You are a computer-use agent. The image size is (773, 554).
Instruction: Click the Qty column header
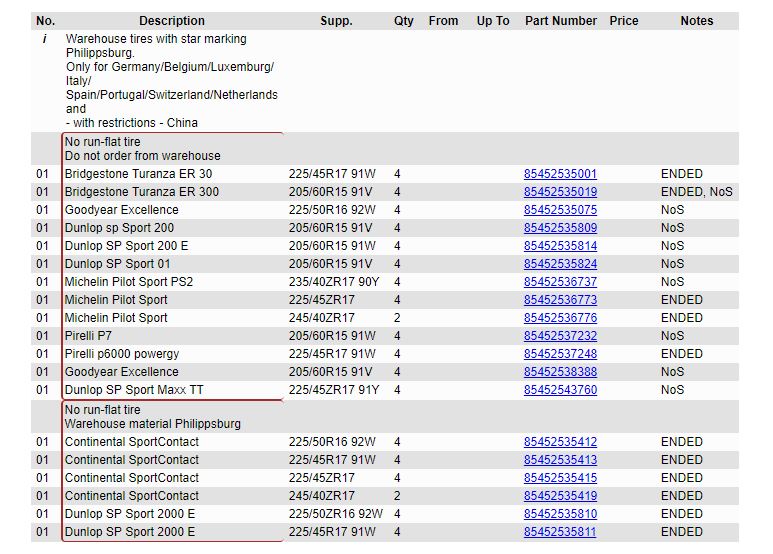point(403,21)
